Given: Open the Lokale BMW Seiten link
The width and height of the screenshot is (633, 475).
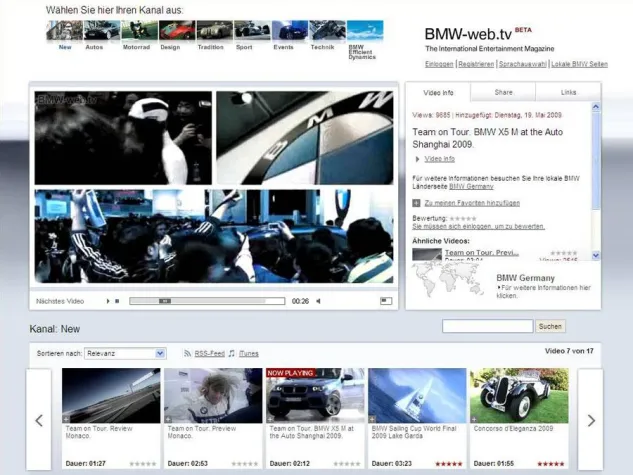Looking at the screenshot, I should point(579,64).
